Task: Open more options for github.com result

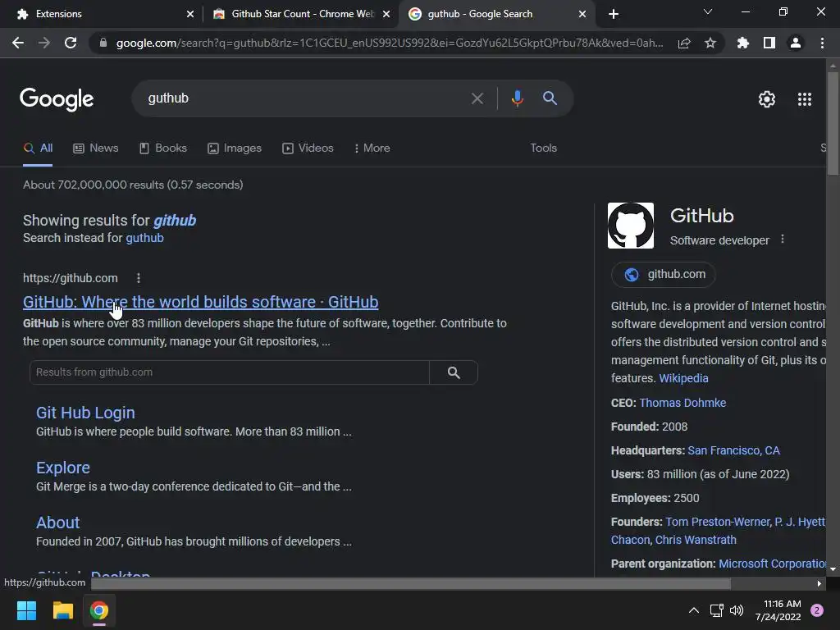Action: tap(138, 278)
